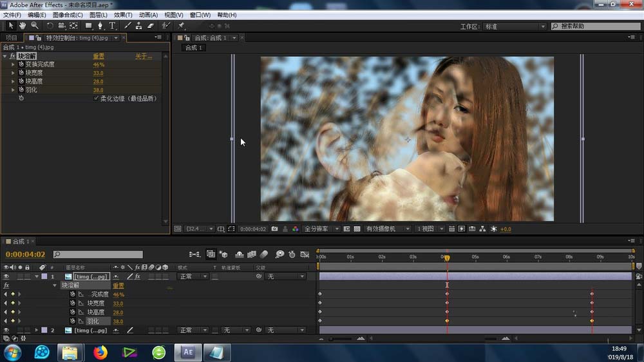Select the Zoom magnifier tool
644x362 pixels.
pyautogui.click(x=34, y=26)
